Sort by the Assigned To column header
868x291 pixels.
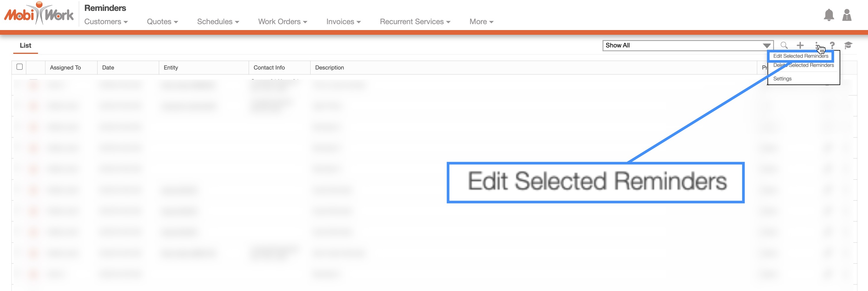(x=65, y=67)
